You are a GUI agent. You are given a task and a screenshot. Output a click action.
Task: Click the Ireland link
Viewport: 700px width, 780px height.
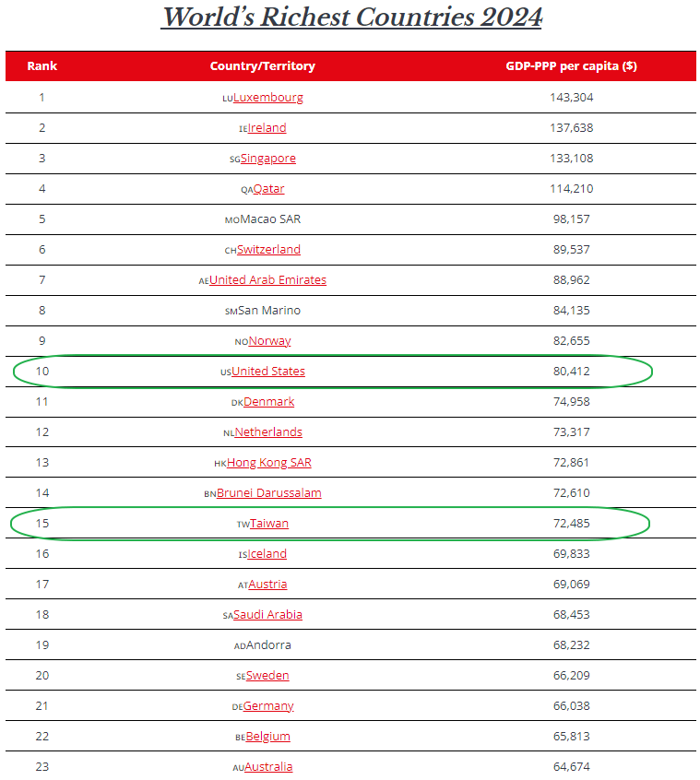point(267,128)
